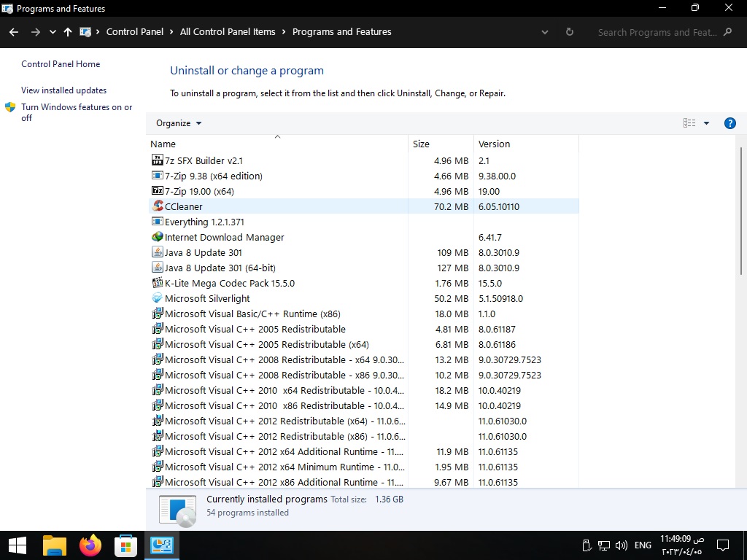Click the Control Panel breadcrumb

pos(135,32)
